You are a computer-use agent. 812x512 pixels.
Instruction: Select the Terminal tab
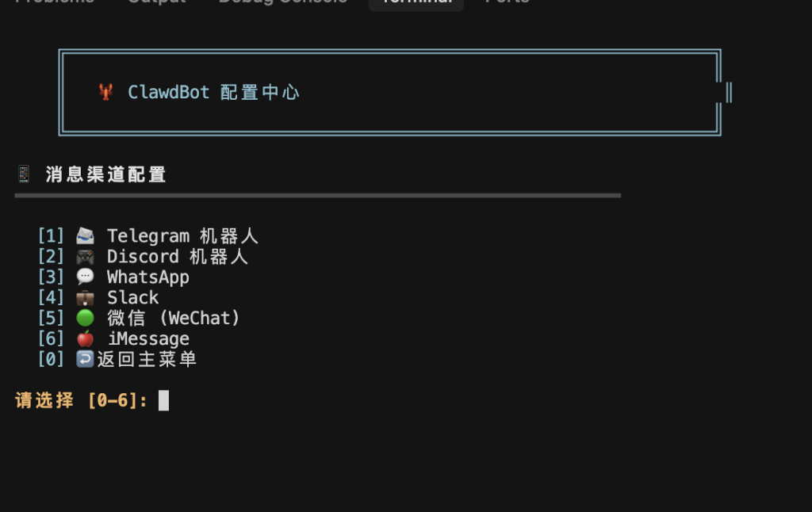pyautogui.click(x=416, y=3)
